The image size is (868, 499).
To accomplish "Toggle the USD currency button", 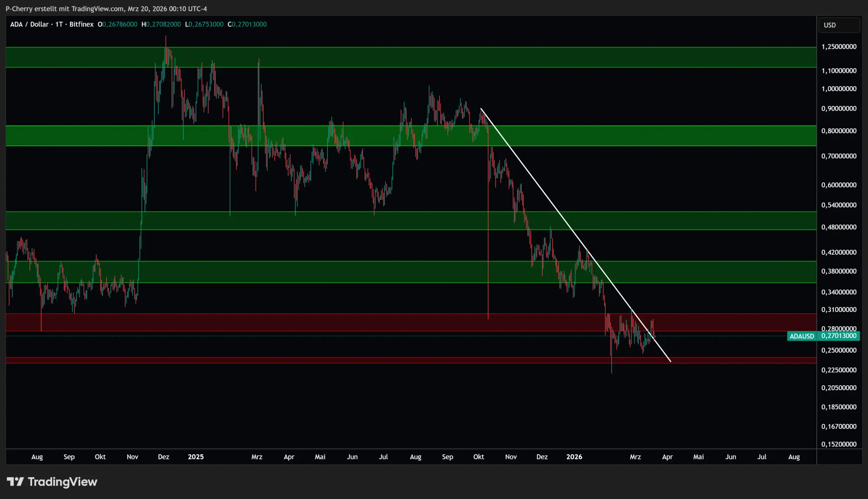I will click(839, 25).
